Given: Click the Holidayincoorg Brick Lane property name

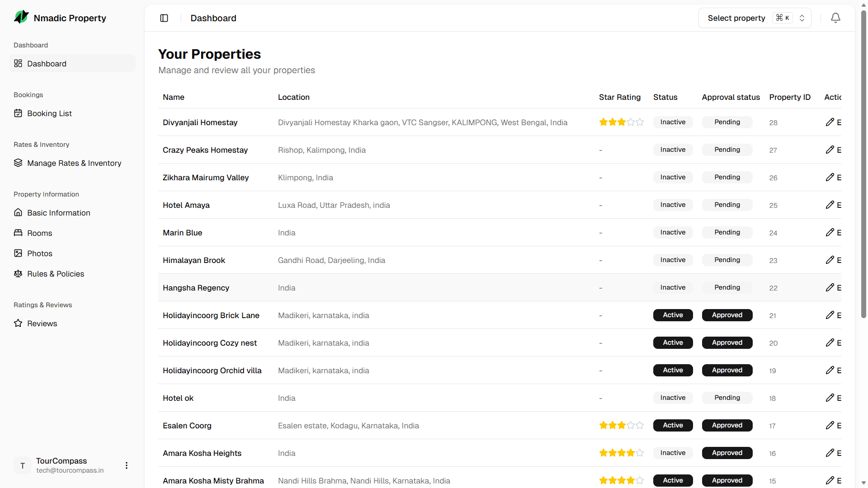Looking at the screenshot, I should point(211,315).
